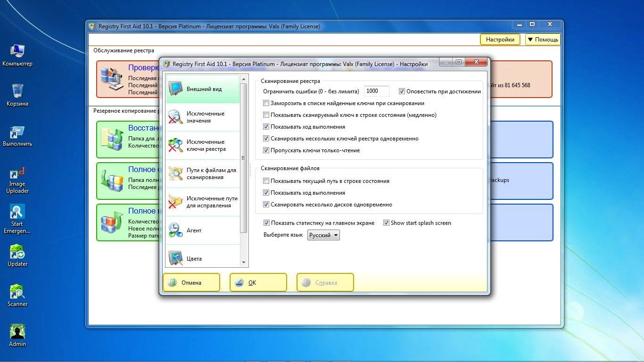Click sidebar scroll up arrow
The image size is (644, 362).
point(244,79)
